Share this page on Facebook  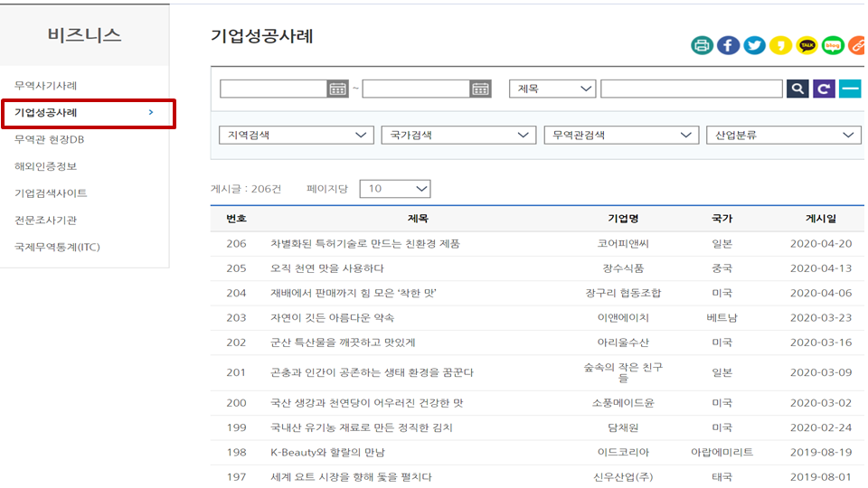point(728,45)
